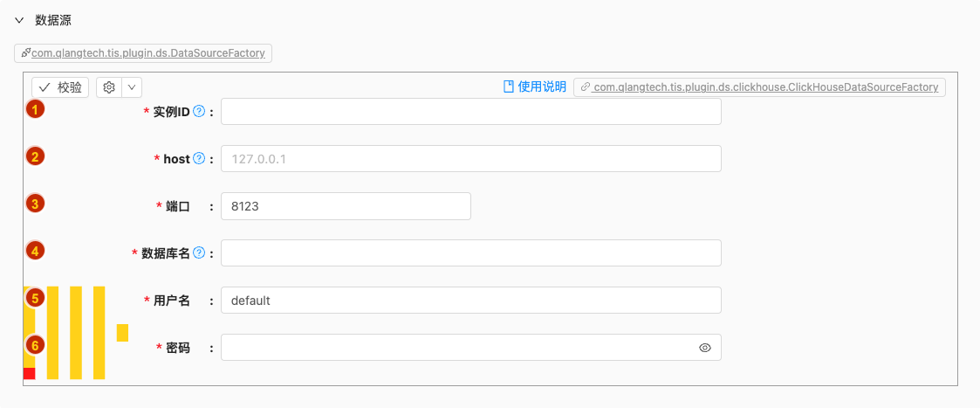Open the 使用说明 usage guide link
Image resolution: width=980 pixels, height=408 pixels.
pyautogui.click(x=535, y=87)
